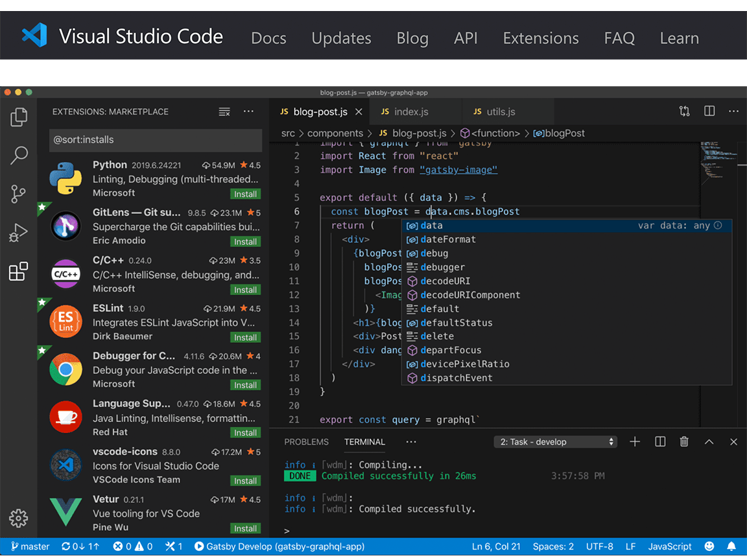
Task: Toggle notifications via the status bar bell
Action: pos(733,546)
